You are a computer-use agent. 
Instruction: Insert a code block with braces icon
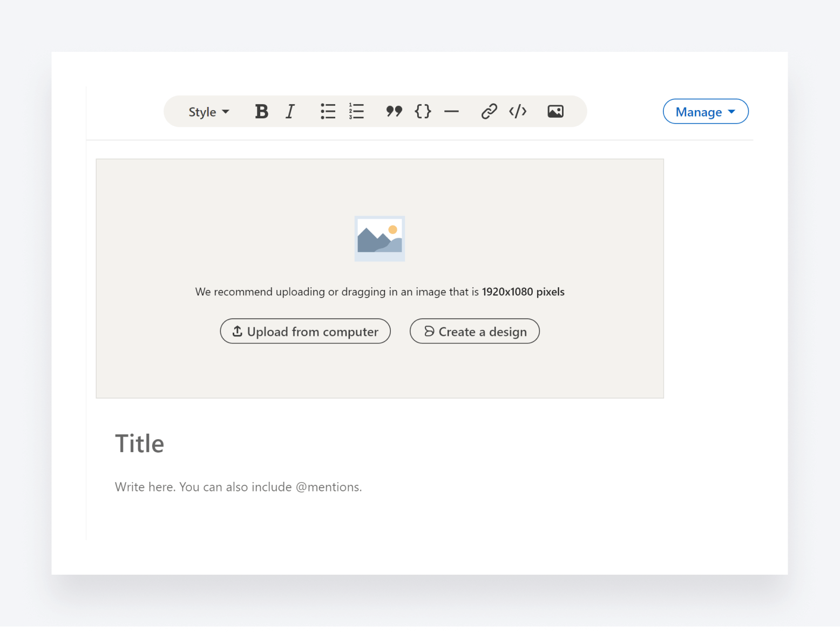point(423,112)
